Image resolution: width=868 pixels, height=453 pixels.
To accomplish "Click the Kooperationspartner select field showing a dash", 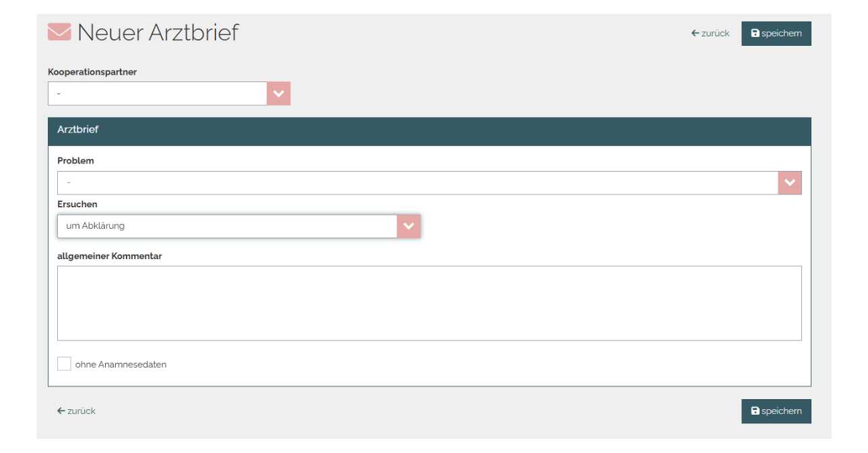I will click(158, 94).
